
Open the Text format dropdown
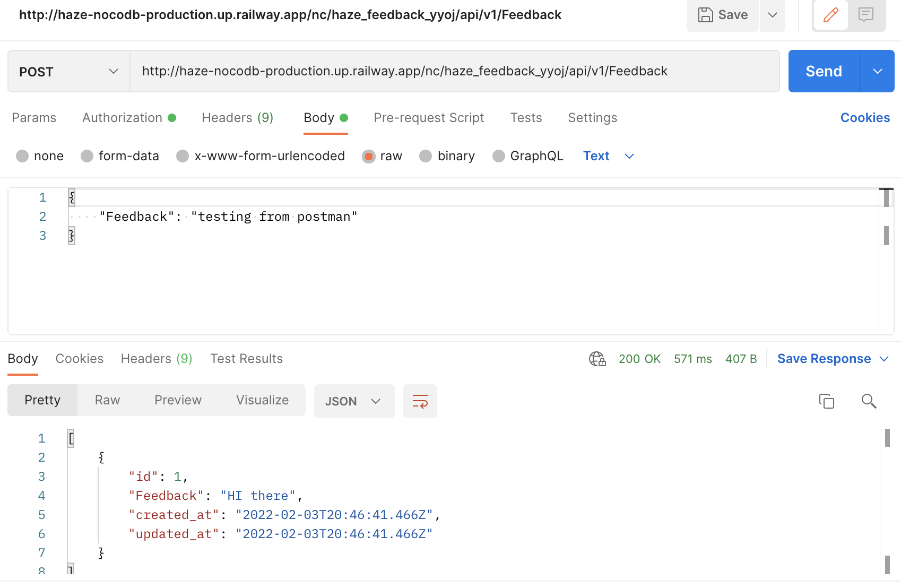pos(608,155)
